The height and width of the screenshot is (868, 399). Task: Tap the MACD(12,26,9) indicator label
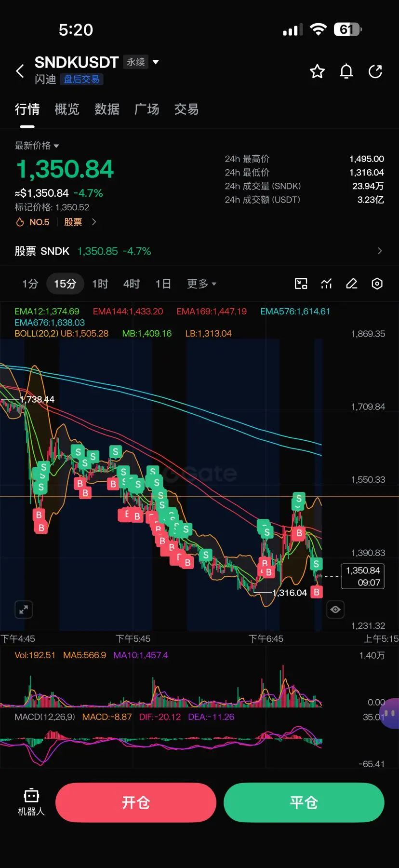[x=45, y=717]
